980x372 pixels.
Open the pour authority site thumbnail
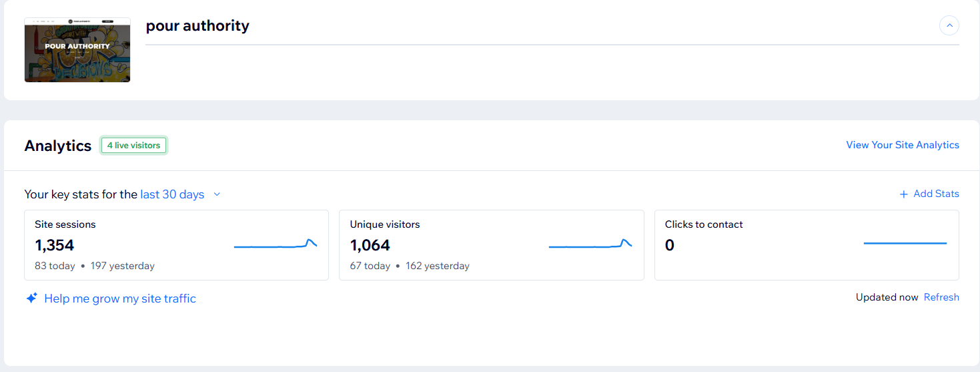(77, 50)
